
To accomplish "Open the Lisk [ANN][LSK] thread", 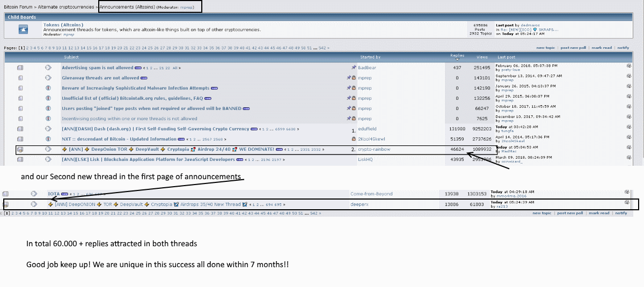I will pyautogui.click(x=148, y=159).
